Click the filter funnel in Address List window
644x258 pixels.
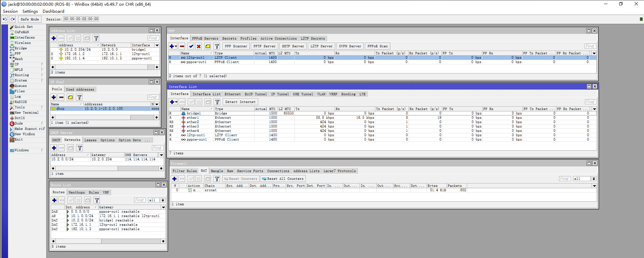point(96,38)
